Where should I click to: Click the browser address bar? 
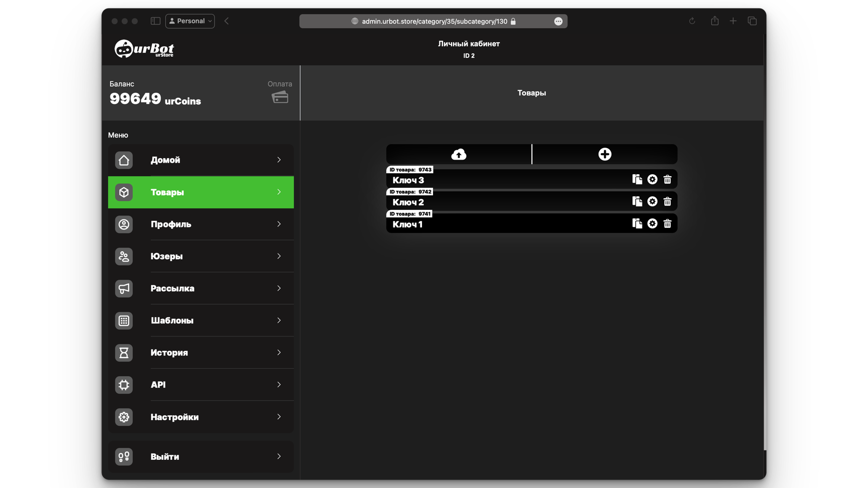point(433,21)
